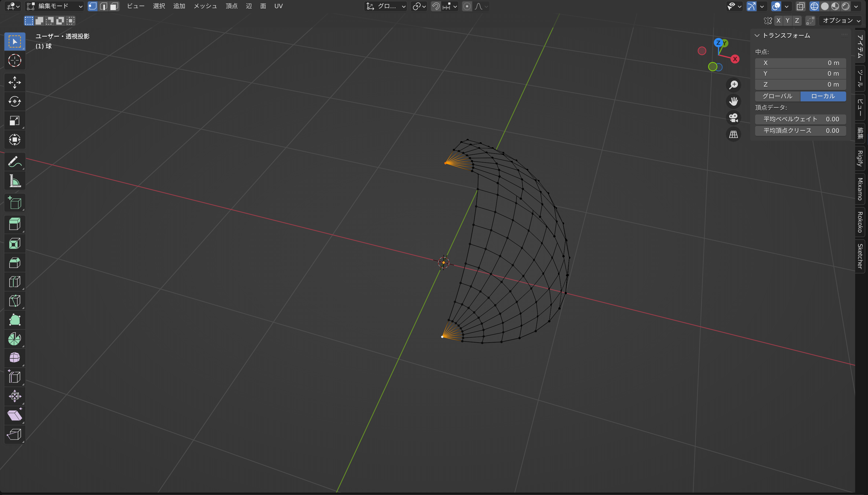
Task: Select the Knife tool
Action: tap(15, 300)
